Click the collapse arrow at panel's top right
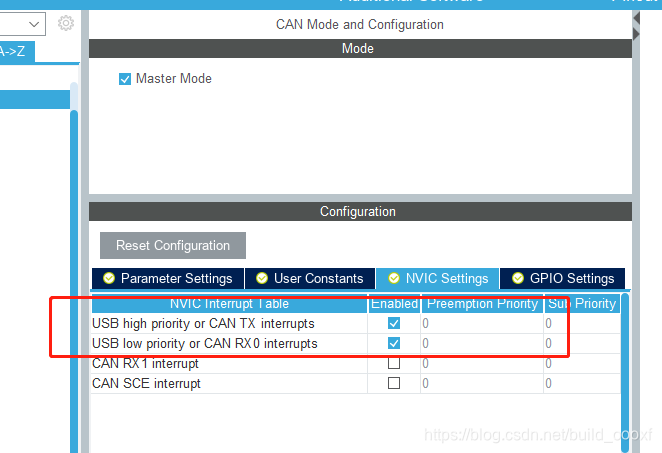This screenshot has height=453, width=662. tap(637, 19)
